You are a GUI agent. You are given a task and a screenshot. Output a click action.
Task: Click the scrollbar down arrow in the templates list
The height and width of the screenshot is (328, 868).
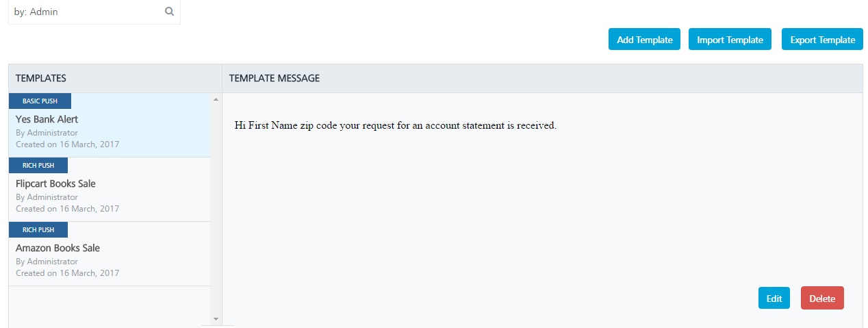(x=216, y=319)
